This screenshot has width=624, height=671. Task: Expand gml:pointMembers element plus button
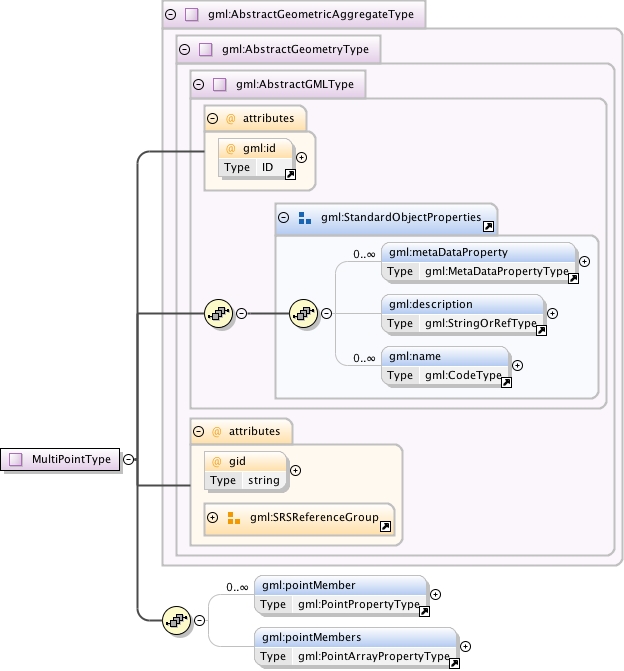point(465,647)
